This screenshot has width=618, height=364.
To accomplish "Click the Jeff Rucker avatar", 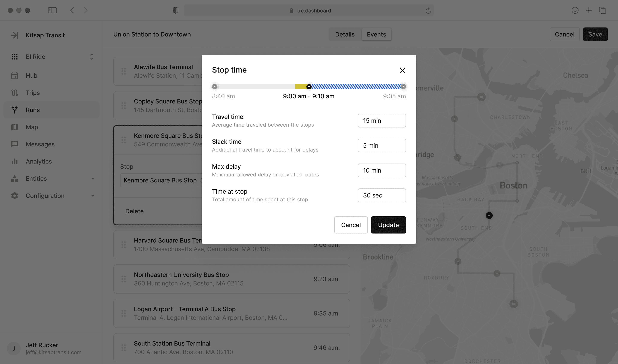I will pyautogui.click(x=14, y=349).
